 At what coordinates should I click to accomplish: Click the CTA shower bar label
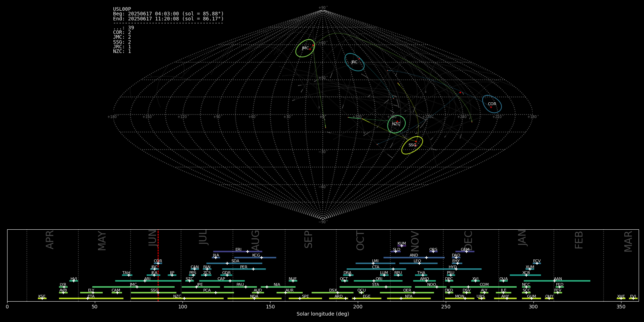click(376, 267)
